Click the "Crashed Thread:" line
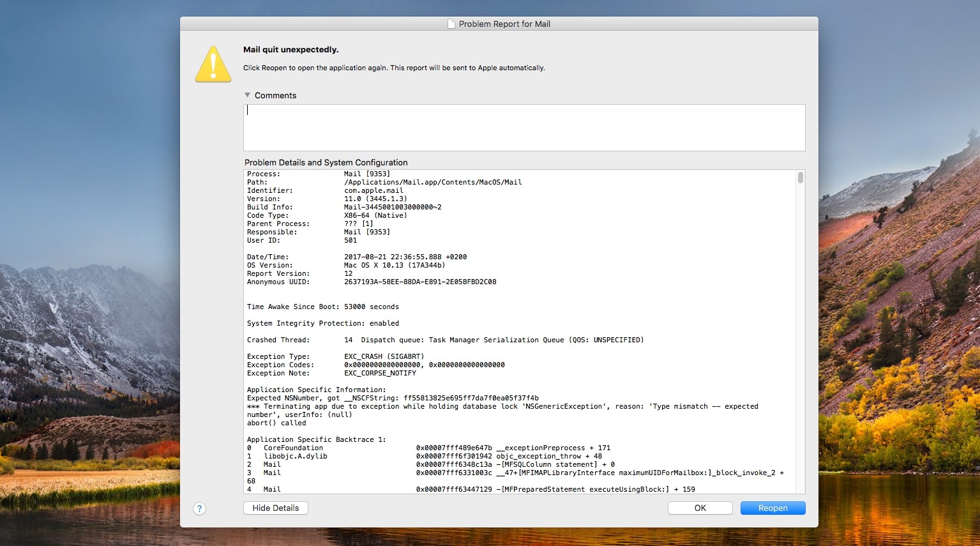Image resolution: width=980 pixels, height=546 pixels. click(x=446, y=340)
